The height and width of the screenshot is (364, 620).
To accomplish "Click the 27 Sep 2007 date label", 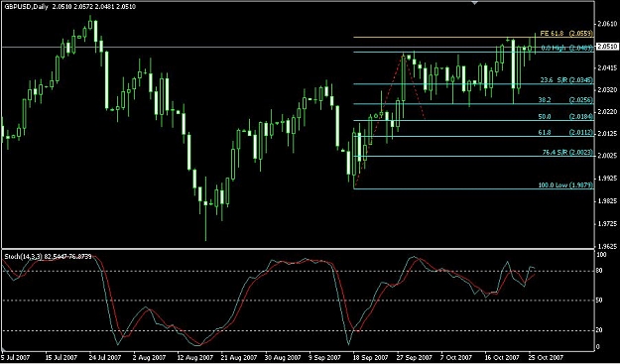I will click(416, 357).
